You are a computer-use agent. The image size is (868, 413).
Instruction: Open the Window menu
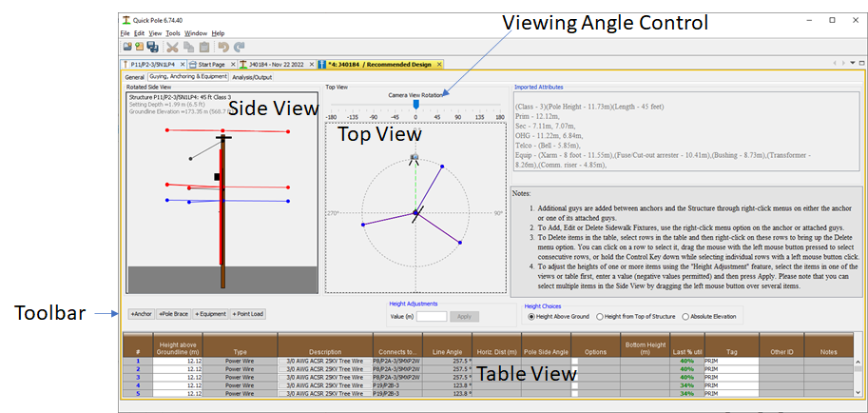tap(196, 33)
